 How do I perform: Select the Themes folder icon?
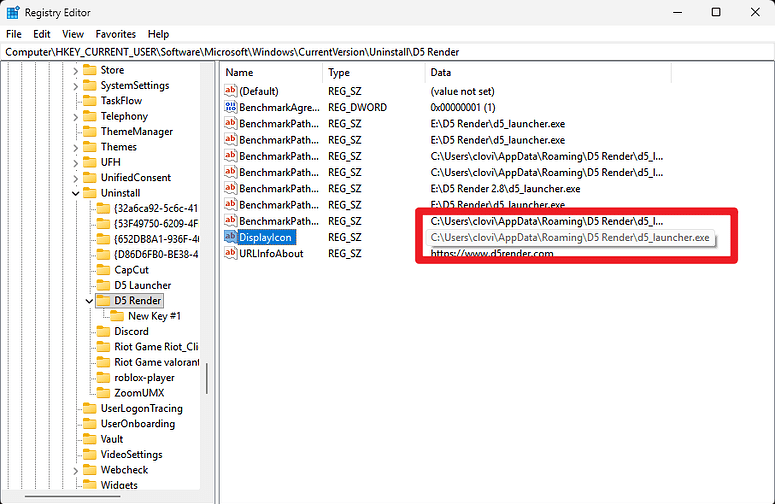pos(89,146)
